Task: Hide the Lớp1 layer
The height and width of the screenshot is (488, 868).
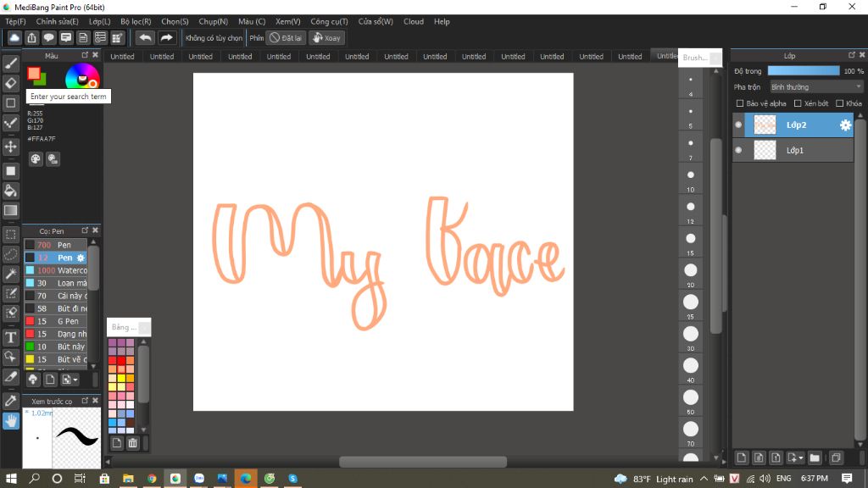Action: (738, 150)
